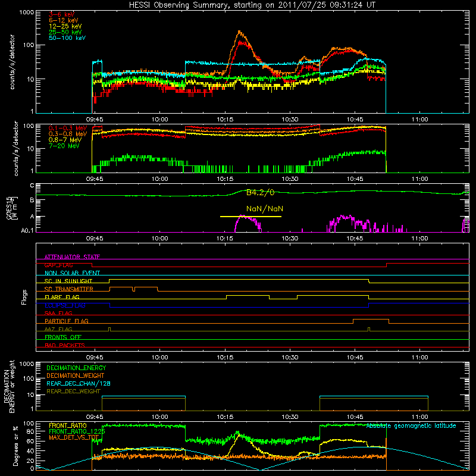Screen dimensions: 476x476
Task: Select the BAD_PACKETS flag label
Action: point(65,345)
